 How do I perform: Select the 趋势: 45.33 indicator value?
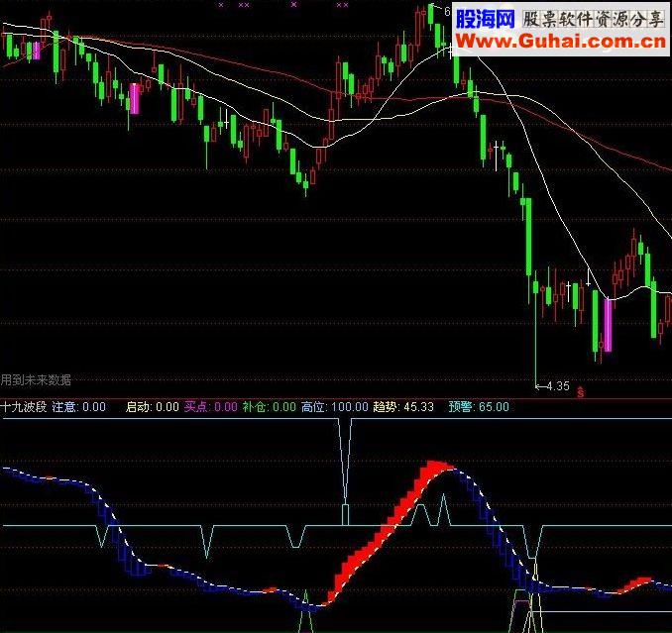pyautogui.click(x=403, y=406)
